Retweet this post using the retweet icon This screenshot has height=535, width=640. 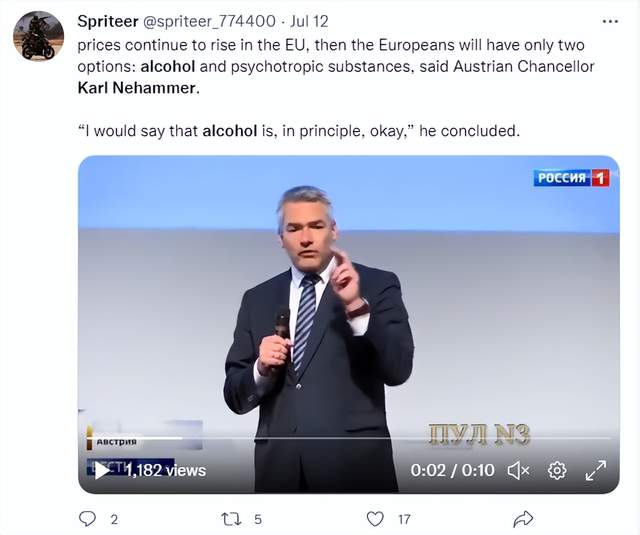point(230,519)
